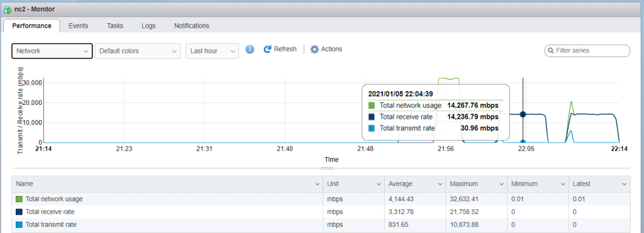Click the Maximum column header text

click(464, 184)
